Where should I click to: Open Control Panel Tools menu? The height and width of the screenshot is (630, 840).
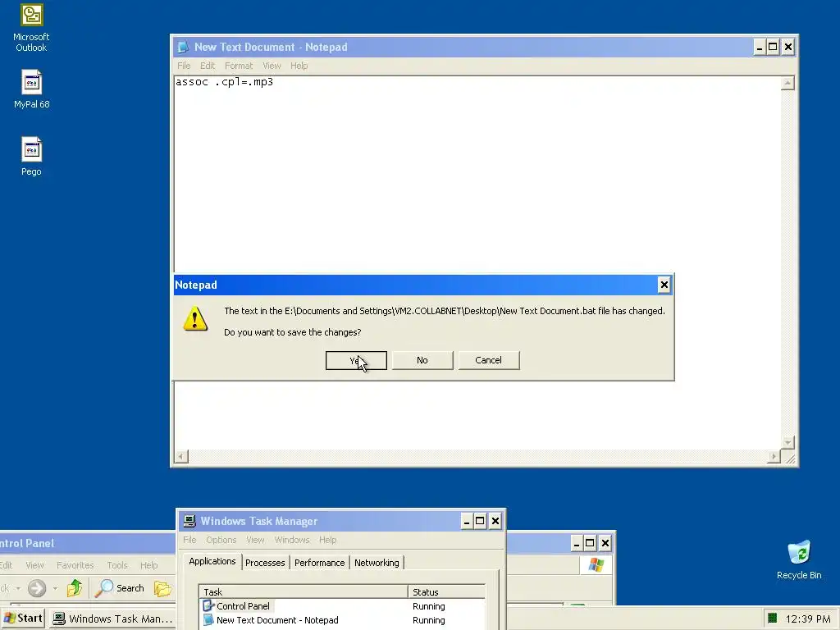pos(117,565)
